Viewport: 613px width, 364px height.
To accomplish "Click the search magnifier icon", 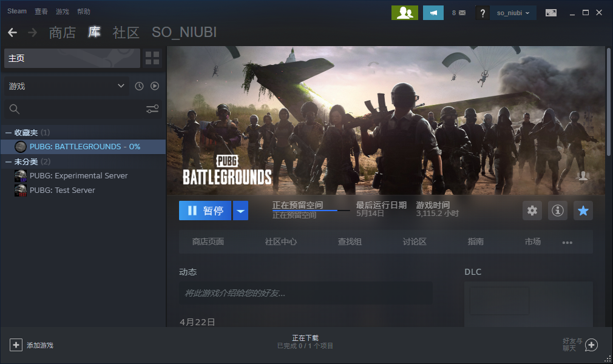I will 15,109.
